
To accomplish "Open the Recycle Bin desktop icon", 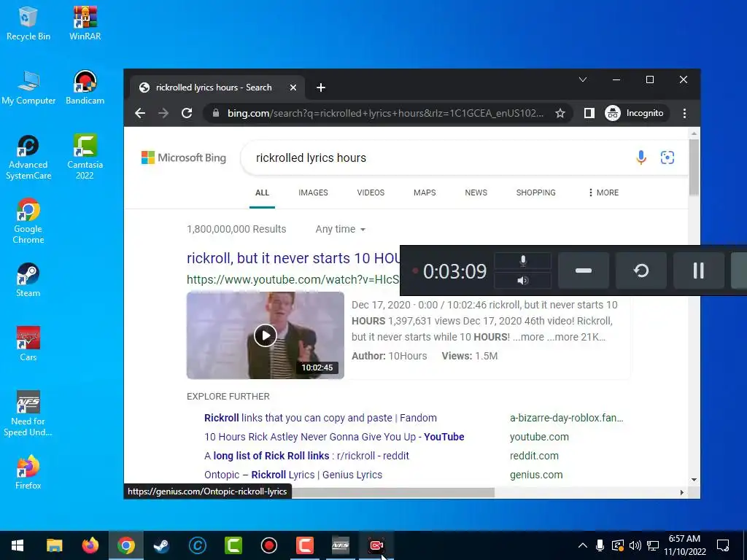I will point(28,23).
